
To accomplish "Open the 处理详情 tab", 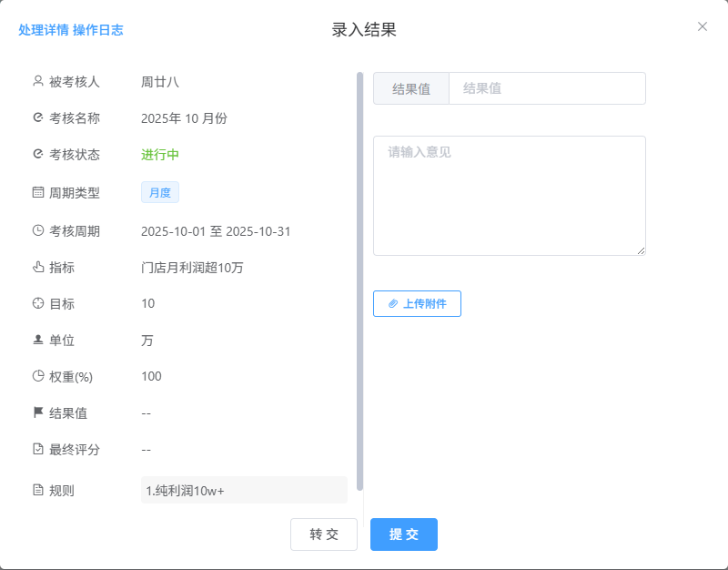I will tap(44, 30).
